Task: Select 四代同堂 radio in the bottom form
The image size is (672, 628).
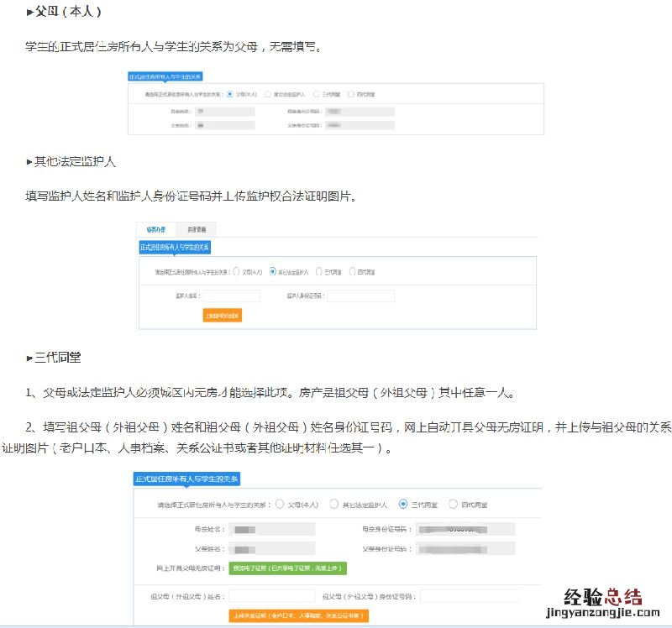Action: 454,505
